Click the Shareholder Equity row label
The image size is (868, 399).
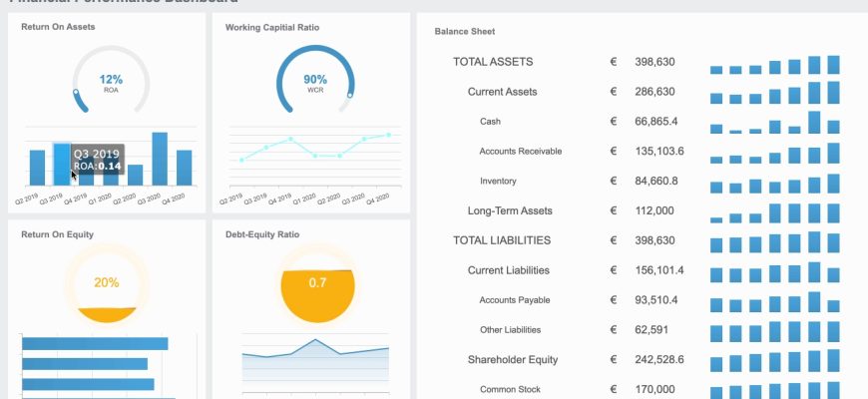coord(512,360)
